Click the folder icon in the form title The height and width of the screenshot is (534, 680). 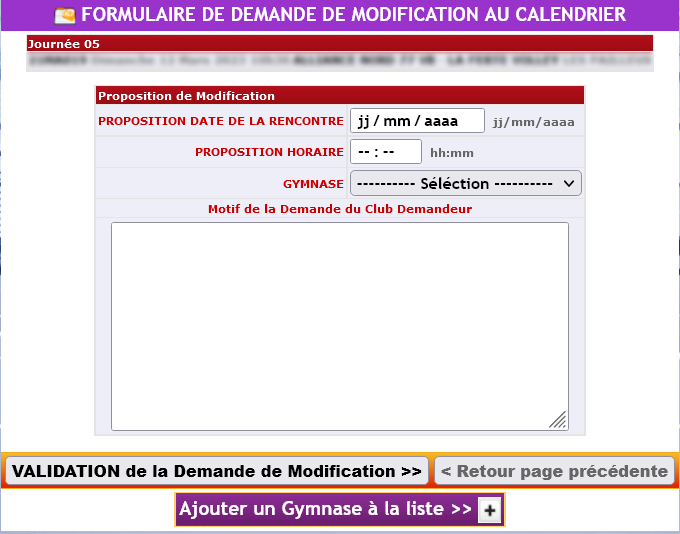pos(65,15)
